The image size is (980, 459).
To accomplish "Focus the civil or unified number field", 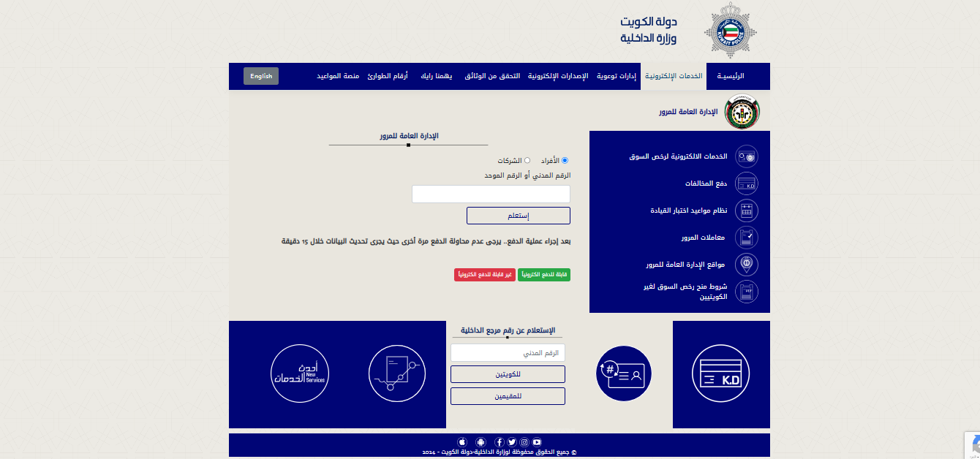I will pyautogui.click(x=491, y=194).
